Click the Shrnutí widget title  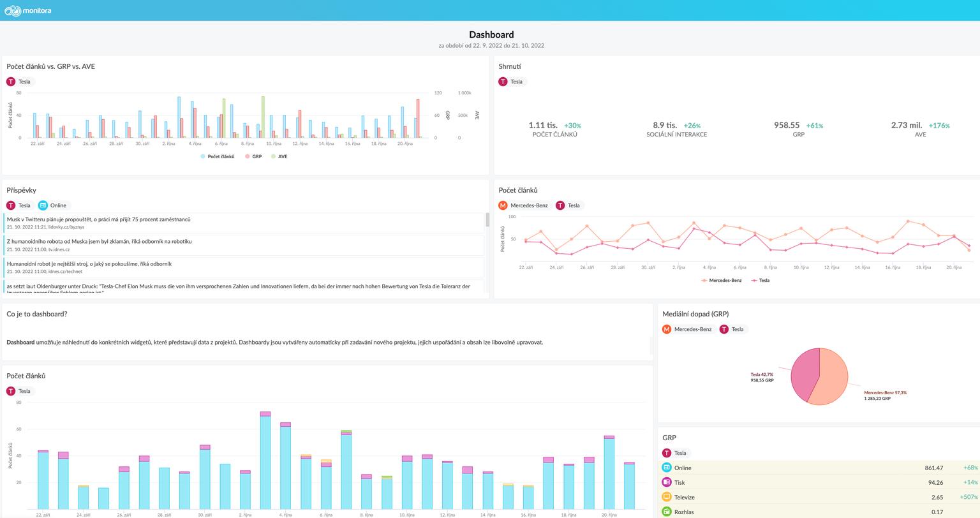click(510, 66)
